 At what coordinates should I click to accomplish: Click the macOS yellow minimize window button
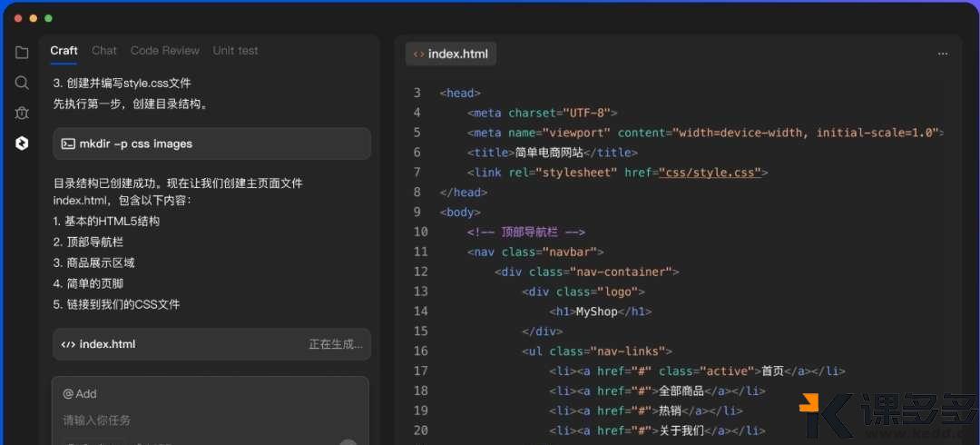tap(34, 18)
